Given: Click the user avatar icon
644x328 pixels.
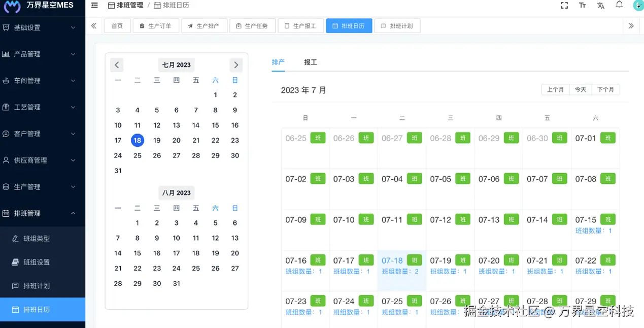Looking at the screenshot, I should pyautogui.click(x=638, y=6).
